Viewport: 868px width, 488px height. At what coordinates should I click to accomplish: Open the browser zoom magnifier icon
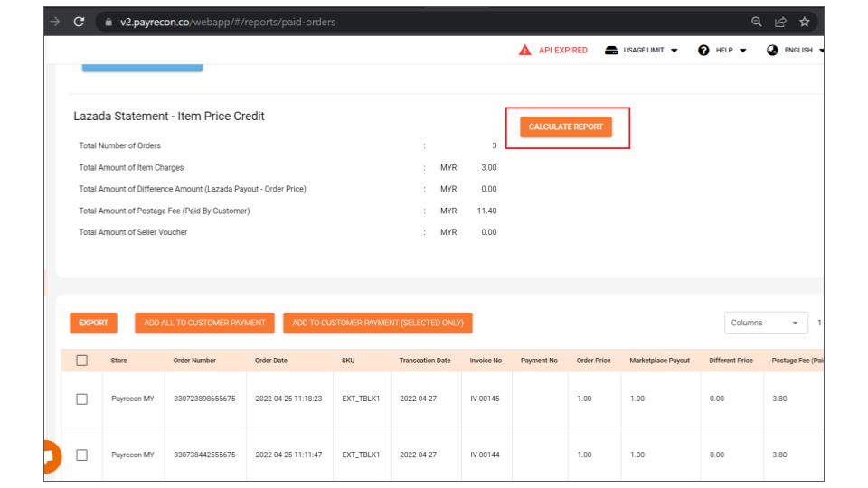756,22
